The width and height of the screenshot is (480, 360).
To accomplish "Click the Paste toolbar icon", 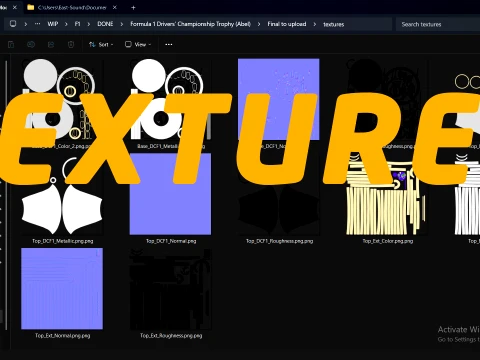I will point(11,44).
